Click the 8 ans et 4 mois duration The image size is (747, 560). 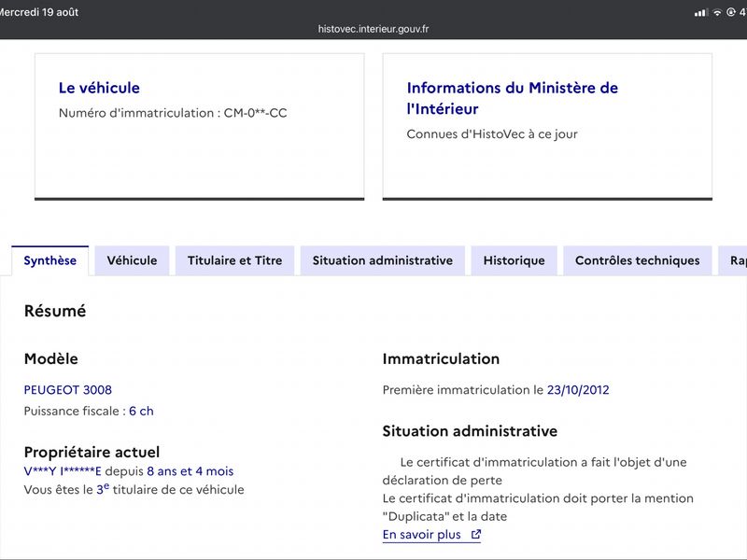[x=190, y=471]
